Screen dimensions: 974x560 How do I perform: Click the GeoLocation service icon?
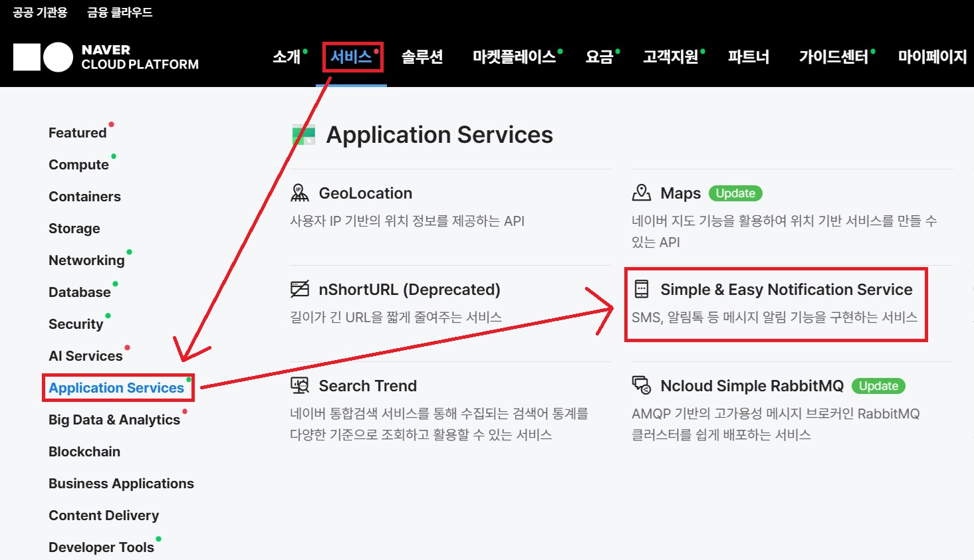point(300,193)
